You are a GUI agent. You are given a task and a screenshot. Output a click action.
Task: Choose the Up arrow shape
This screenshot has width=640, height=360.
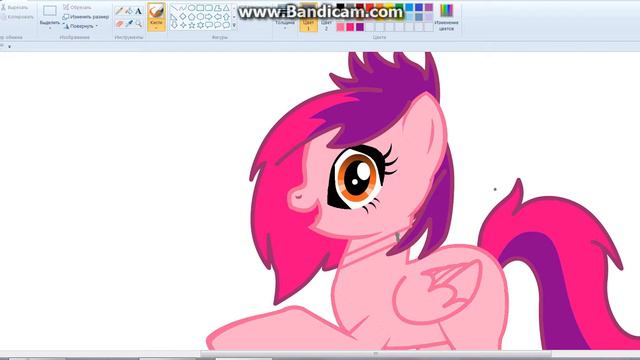226,17
